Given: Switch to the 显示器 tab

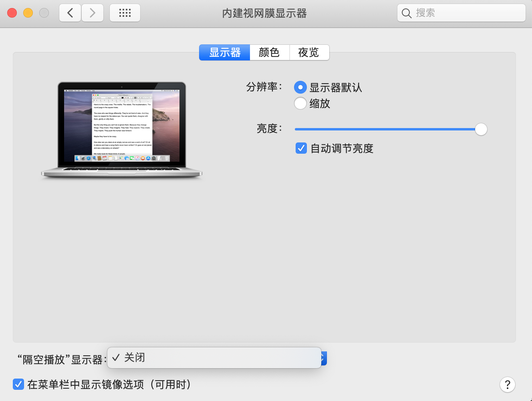Looking at the screenshot, I should 225,52.
